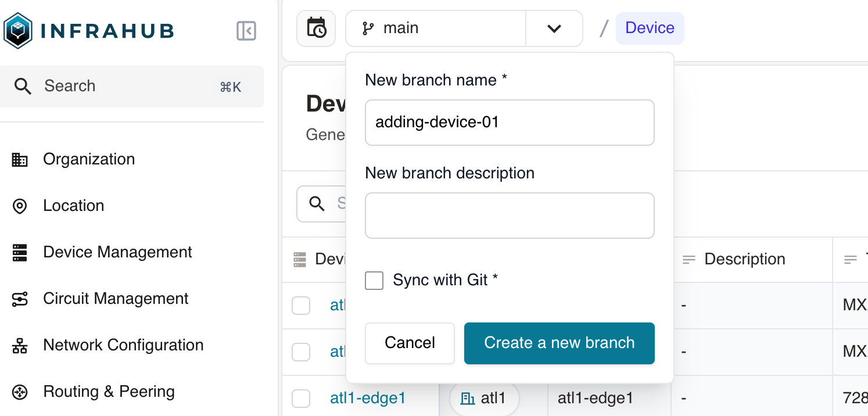Click the Organization building icon

click(20, 160)
